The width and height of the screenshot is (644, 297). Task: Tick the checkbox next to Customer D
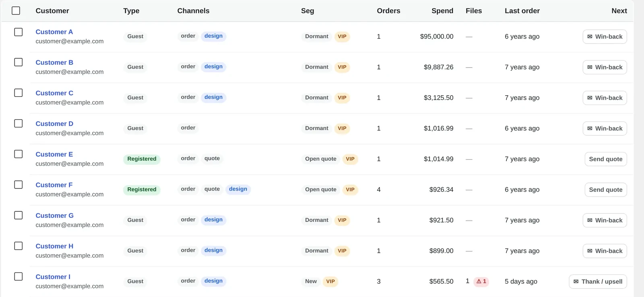point(19,123)
